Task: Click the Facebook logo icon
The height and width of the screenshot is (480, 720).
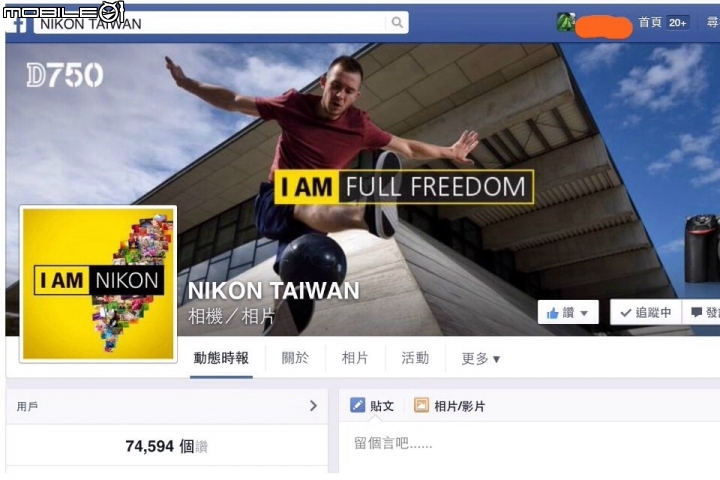Action: pyautogui.click(x=18, y=25)
